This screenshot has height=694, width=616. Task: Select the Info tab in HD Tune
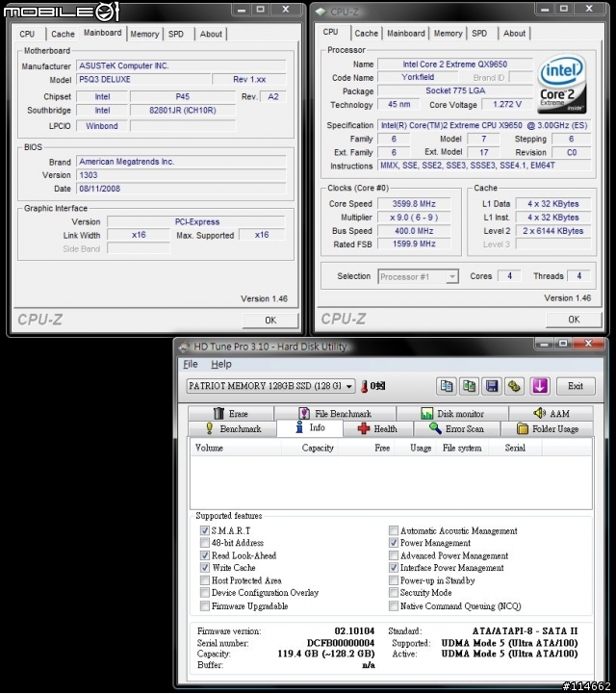point(310,427)
